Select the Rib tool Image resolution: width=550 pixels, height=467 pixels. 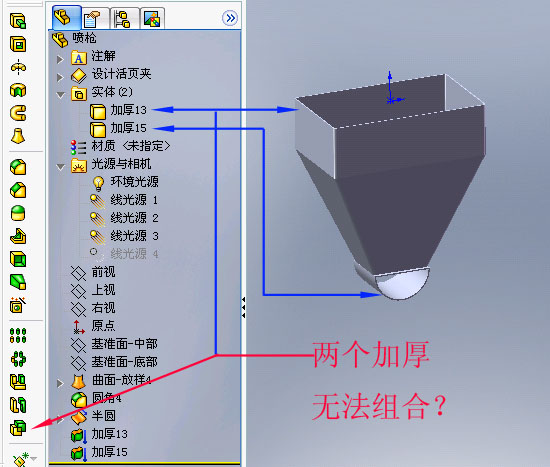18,236
